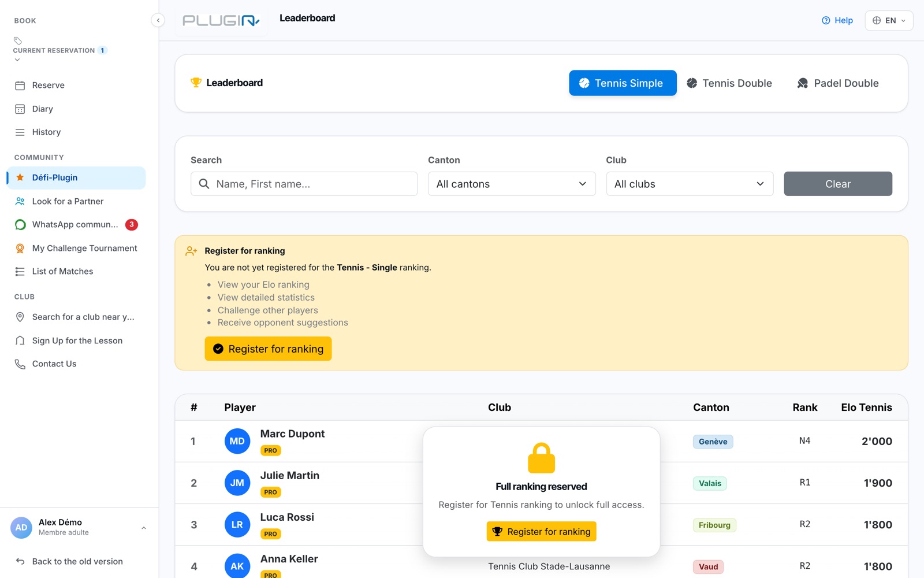
Task: Click the List of Matches icon
Action: [x=20, y=272]
